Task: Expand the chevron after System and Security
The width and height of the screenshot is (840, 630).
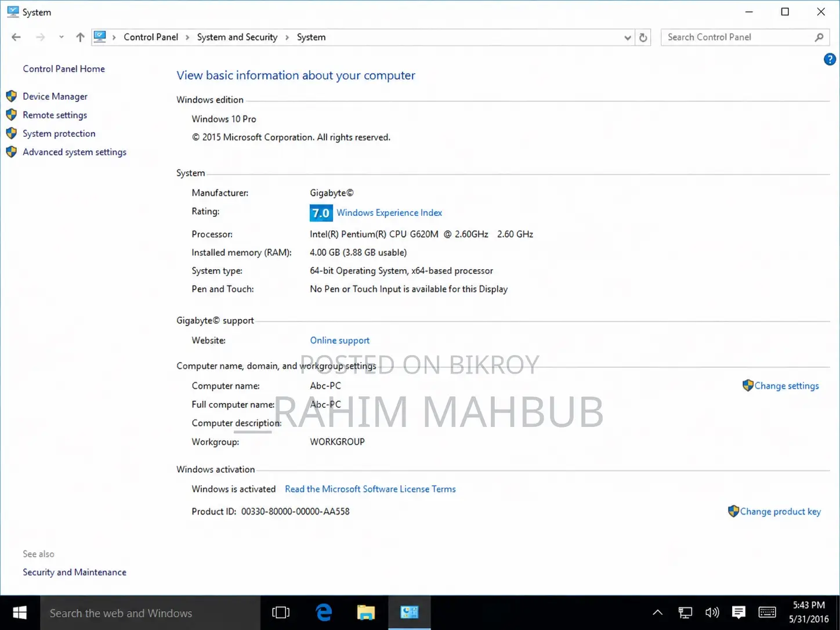Action: [x=287, y=37]
